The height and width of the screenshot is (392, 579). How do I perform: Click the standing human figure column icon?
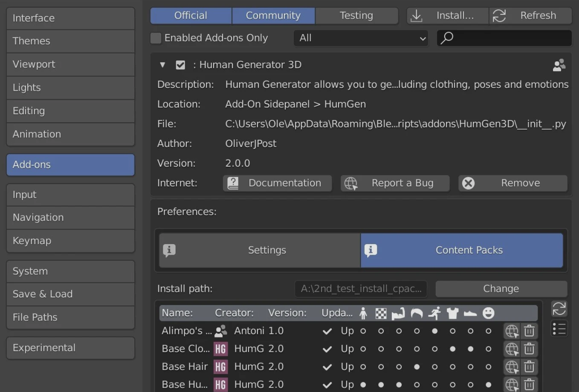(363, 314)
